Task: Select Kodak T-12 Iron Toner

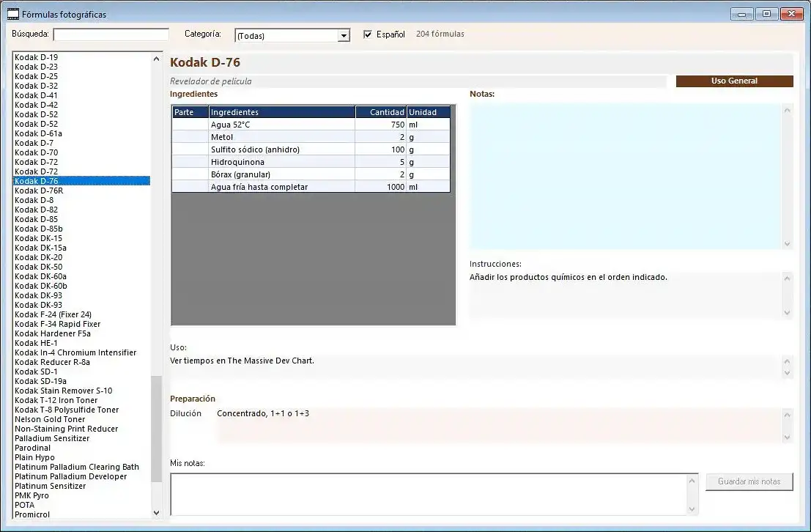Action: [x=81, y=400]
